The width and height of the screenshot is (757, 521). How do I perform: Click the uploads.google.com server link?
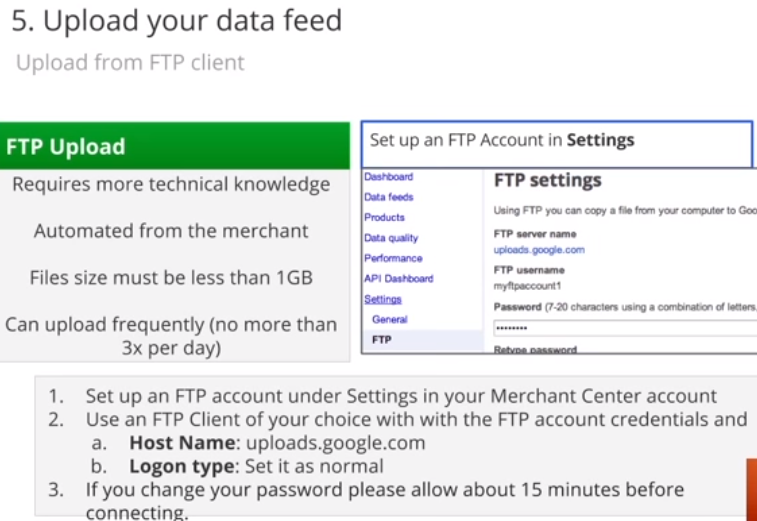(x=539, y=250)
